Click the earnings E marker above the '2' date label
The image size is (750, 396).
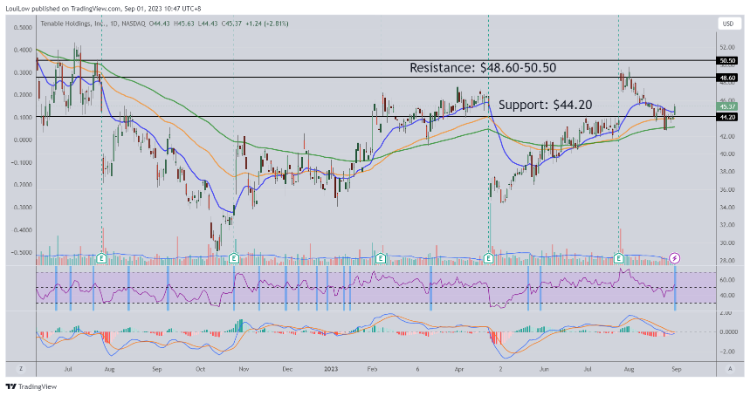tap(489, 258)
